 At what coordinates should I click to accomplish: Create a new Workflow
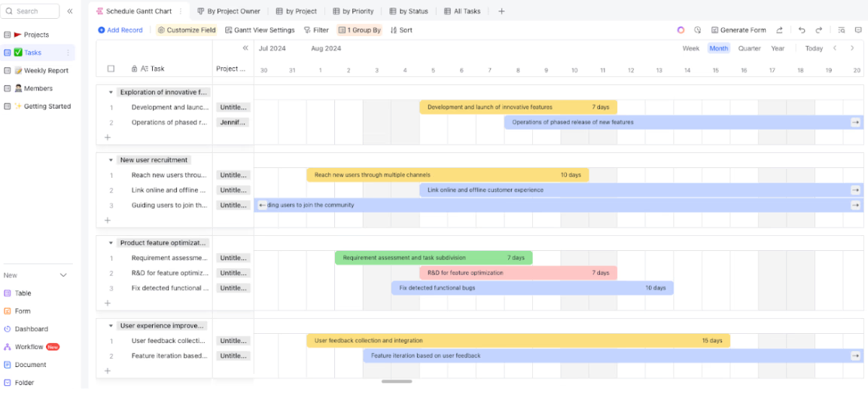29,347
